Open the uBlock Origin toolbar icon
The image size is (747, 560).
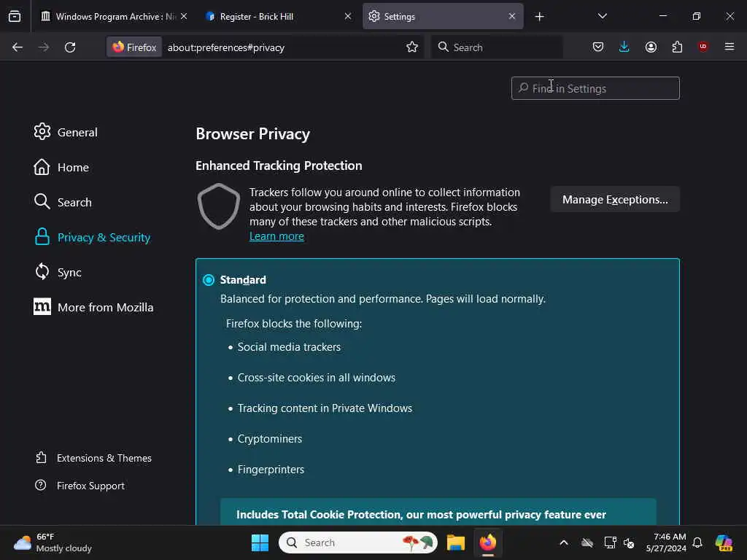(703, 47)
